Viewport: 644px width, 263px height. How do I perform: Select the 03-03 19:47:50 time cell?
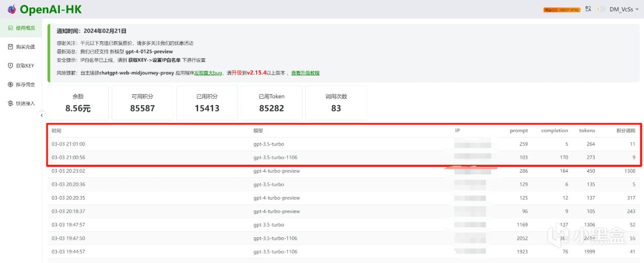(68, 238)
